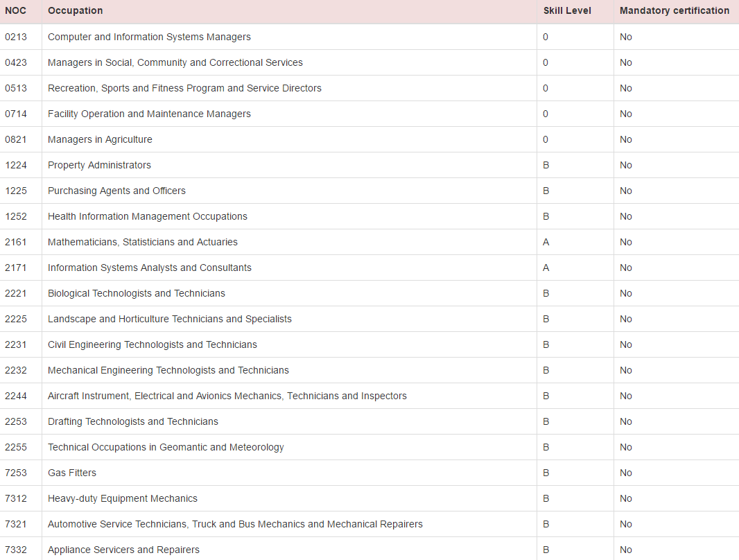Click the Occupation column header
The height and width of the screenshot is (560, 739).
[x=75, y=10]
